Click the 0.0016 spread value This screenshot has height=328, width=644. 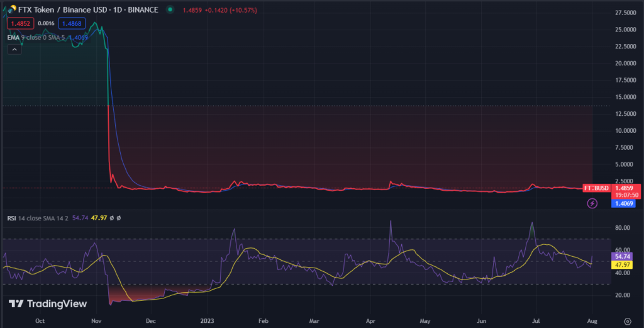pos(46,23)
